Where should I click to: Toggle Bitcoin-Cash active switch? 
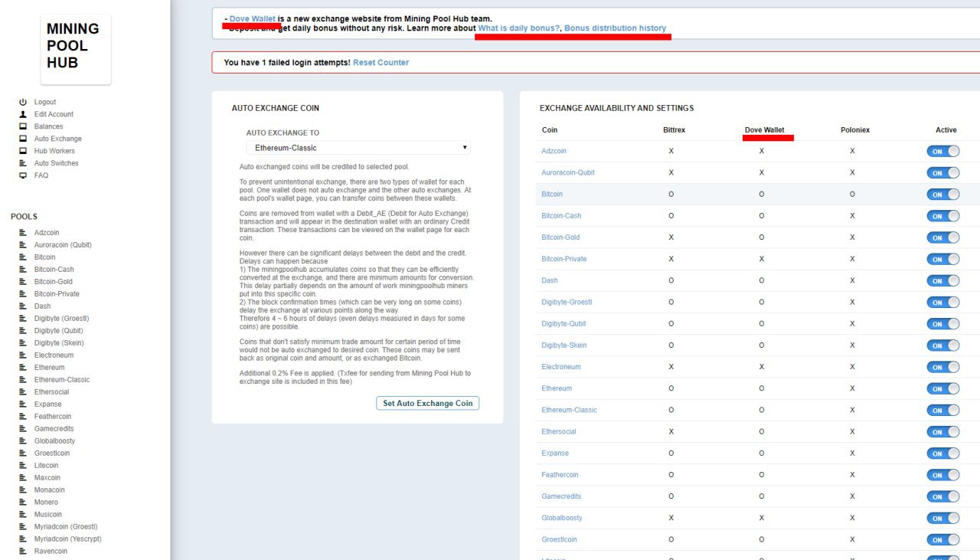point(943,216)
